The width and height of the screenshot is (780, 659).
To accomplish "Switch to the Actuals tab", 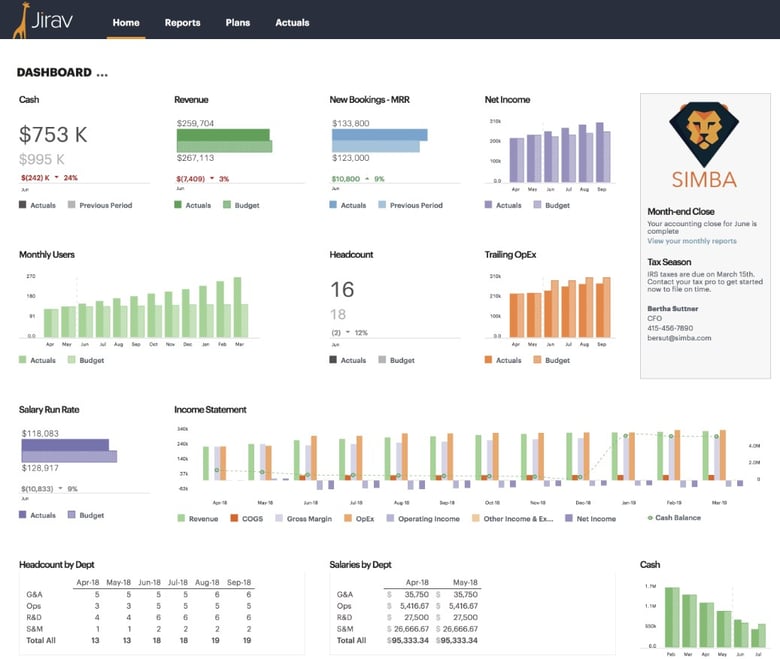I will point(292,22).
